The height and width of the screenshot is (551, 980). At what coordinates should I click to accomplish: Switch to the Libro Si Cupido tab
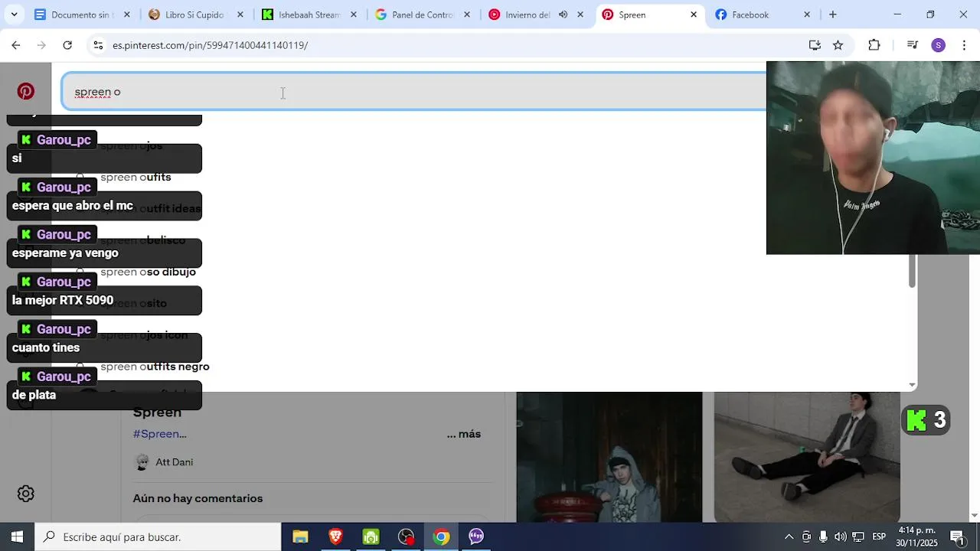pos(194,15)
